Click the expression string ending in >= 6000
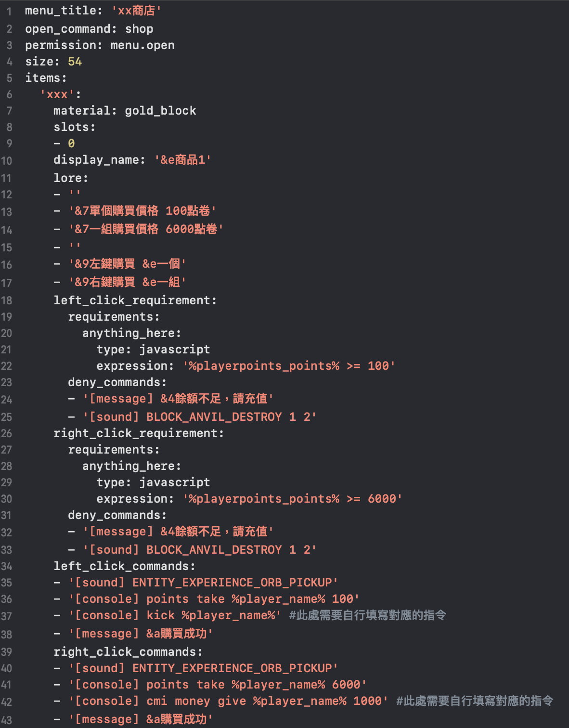This screenshot has width=569, height=728. tap(292, 499)
